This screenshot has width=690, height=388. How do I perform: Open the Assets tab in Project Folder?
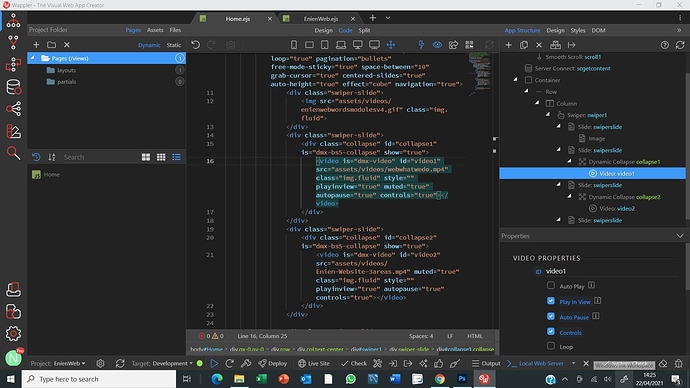[x=155, y=30]
